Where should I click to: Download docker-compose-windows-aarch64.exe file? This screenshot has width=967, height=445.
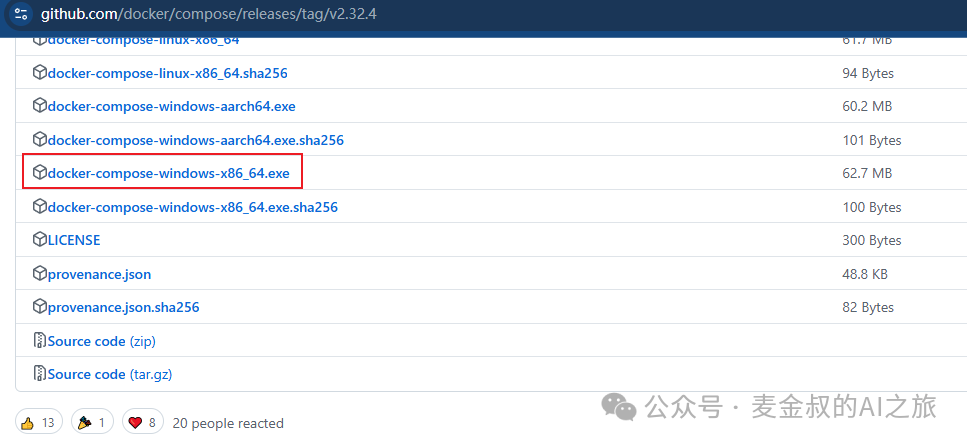pos(171,106)
